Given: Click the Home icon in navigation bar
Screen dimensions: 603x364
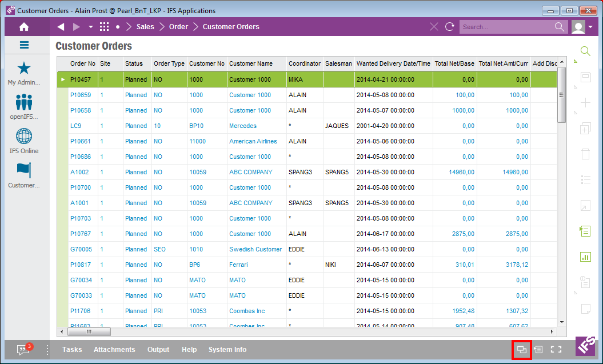Looking at the screenshot, I should pyautogui.click(x=24, y=27).
